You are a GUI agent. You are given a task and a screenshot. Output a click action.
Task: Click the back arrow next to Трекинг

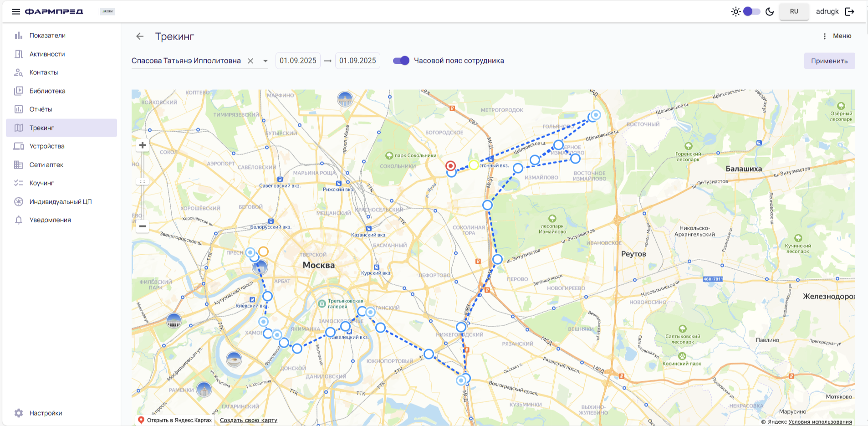[x=140, y=36]
